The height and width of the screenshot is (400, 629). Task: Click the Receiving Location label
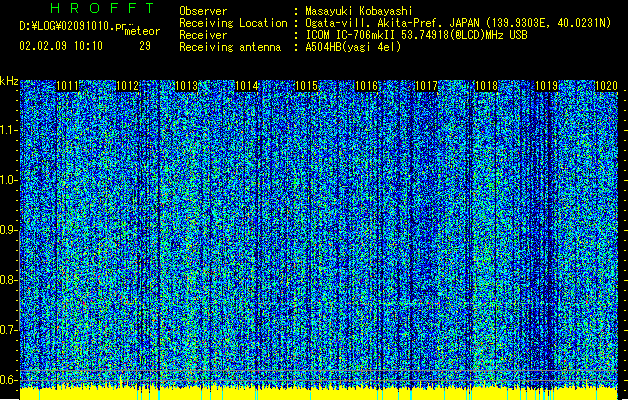233,23
